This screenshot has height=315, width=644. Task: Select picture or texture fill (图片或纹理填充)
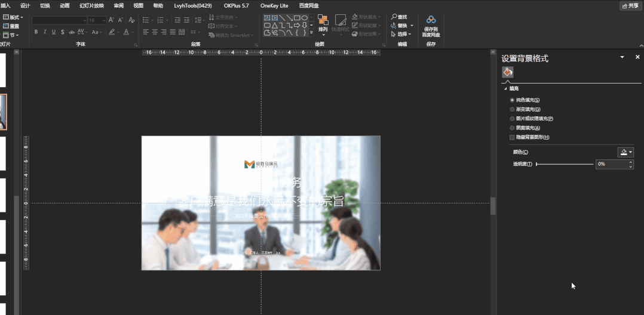(532, 119)
